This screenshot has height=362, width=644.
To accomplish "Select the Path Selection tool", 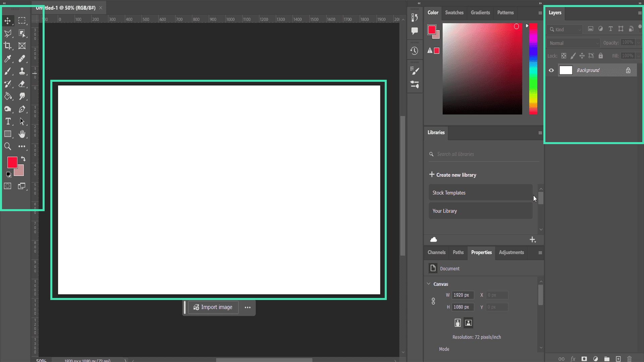I will [x=22, y=121].
